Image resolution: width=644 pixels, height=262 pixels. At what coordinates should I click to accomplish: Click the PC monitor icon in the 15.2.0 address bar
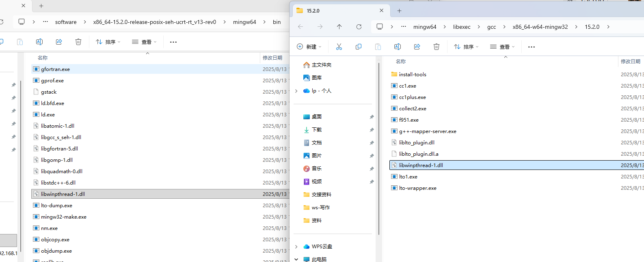[x=380, y=26]
